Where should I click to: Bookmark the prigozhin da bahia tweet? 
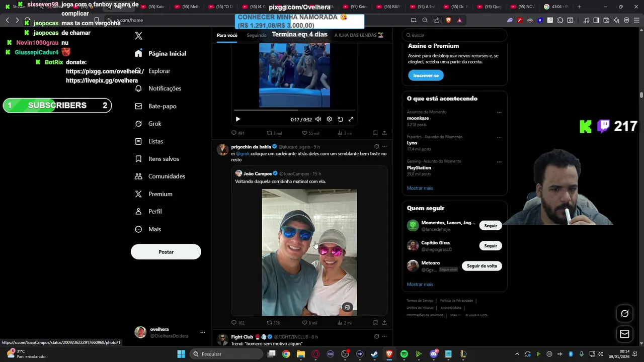tap(375, 323)
